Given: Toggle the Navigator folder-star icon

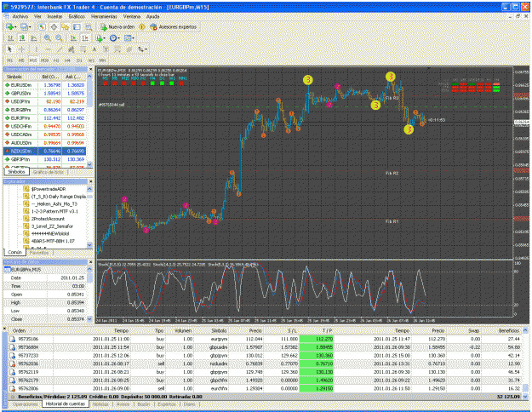Looking at the screenshot, I should tap(66, 26).
